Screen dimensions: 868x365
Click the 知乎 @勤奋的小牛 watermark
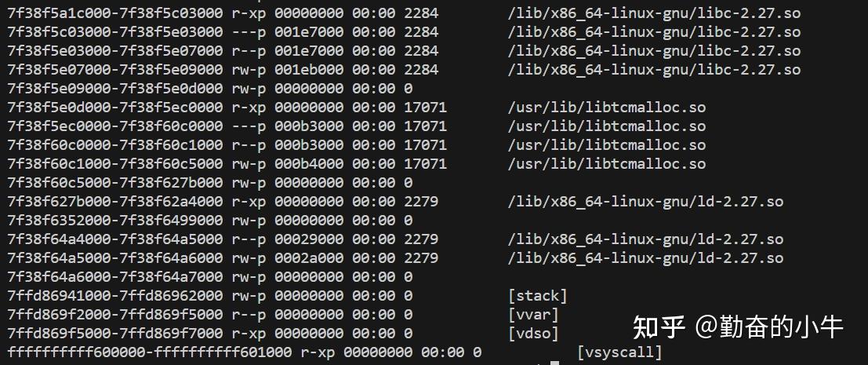737,327
